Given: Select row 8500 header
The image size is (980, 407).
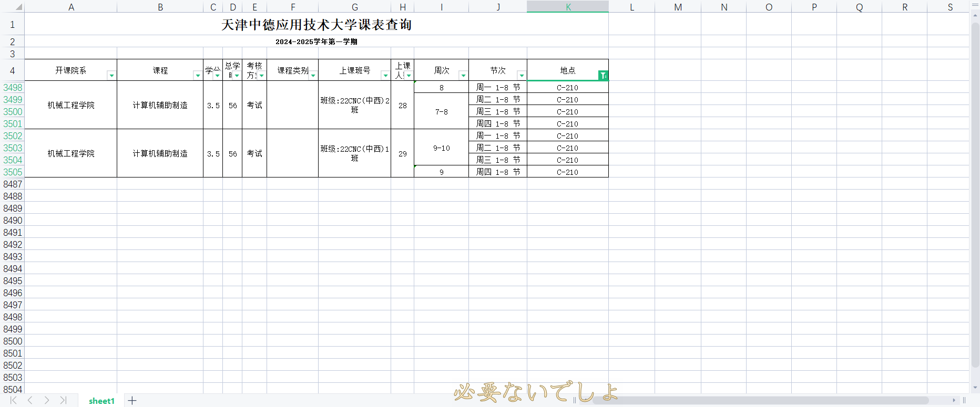Looking at the screenshot, I should point(12,341).
